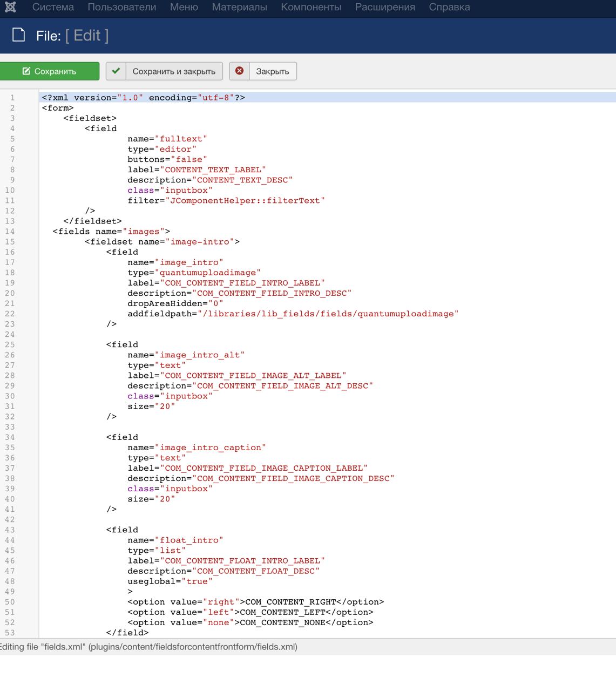Screen dimensions: 616x691
Task: Place cursor on the XML declaration line
Action: pos(143,98)
